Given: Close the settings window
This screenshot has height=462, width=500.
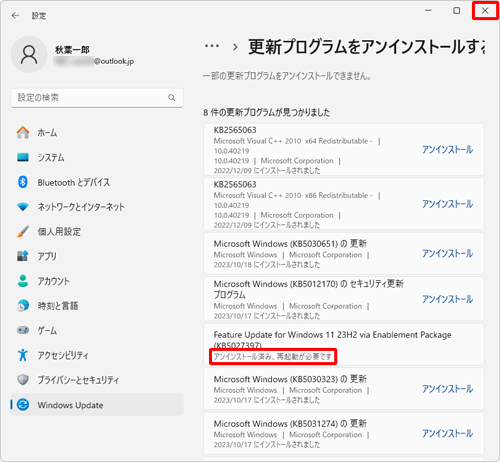Looking at the screenshot, I should click(x=485, y=11).
